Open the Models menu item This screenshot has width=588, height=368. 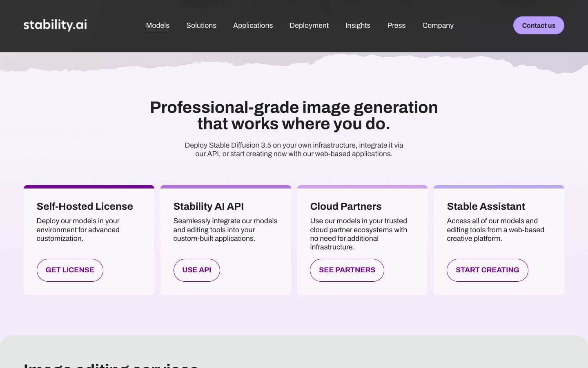158,25
